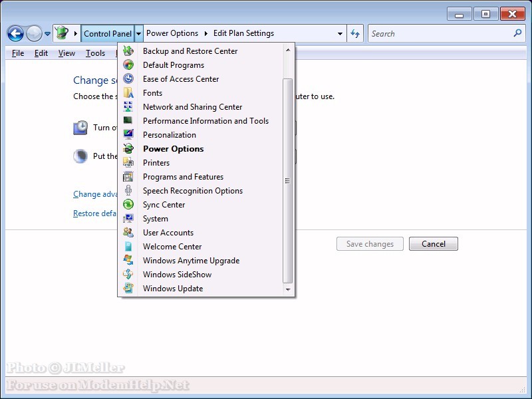The width and height of the screenshot is (532, 399).
Task: Click the Ease of Access Center icon
Action: coord(128,78)
